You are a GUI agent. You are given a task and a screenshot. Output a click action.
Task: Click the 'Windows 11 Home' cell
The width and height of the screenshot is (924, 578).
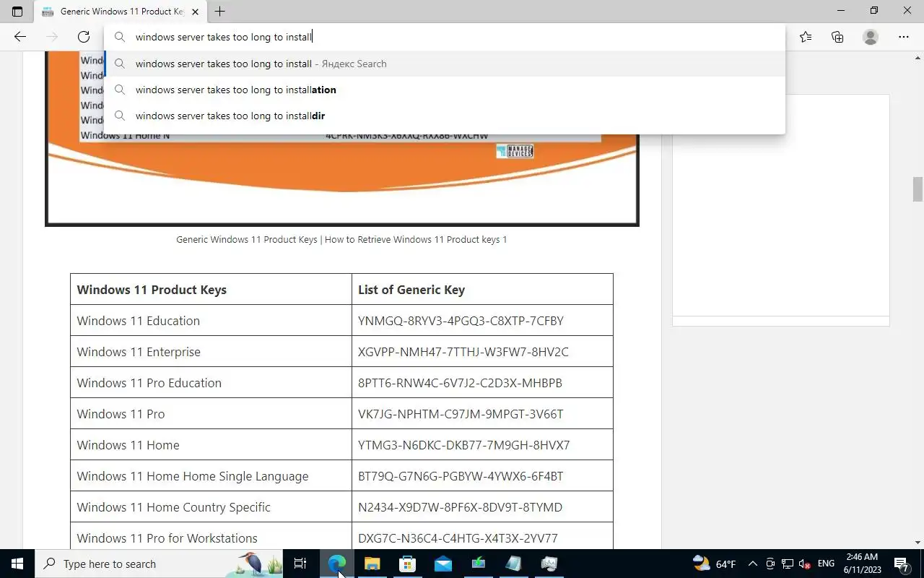[211, 445]
